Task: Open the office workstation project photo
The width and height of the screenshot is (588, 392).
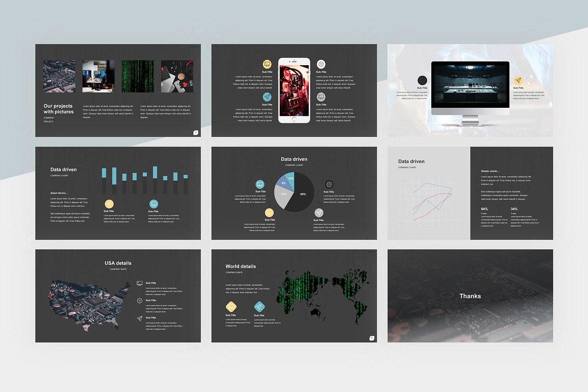Action: pyautogui.click(x=98, y=76)
